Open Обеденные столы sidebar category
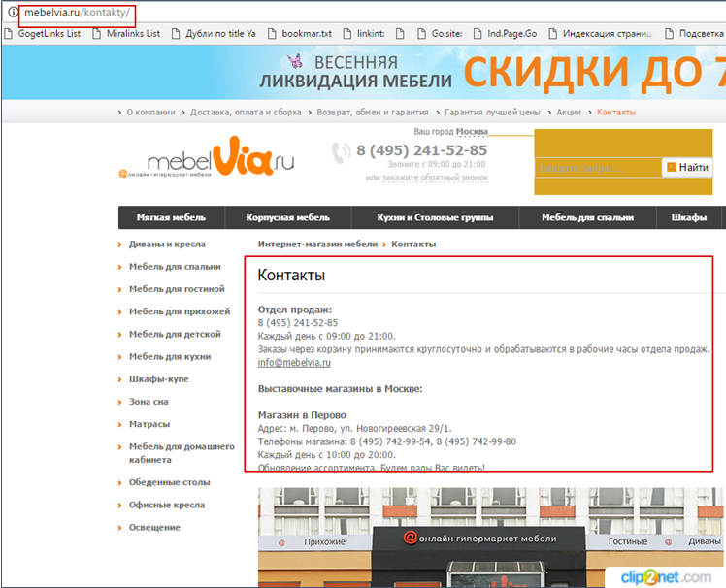Viewport: 726px width, 588px height. tap(170, 482)
